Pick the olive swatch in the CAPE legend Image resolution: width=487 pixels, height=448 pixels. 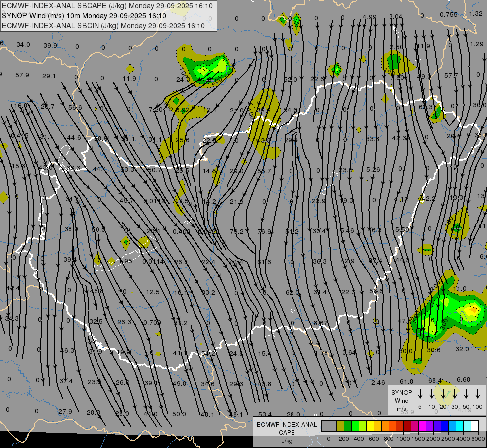point(340,426)
